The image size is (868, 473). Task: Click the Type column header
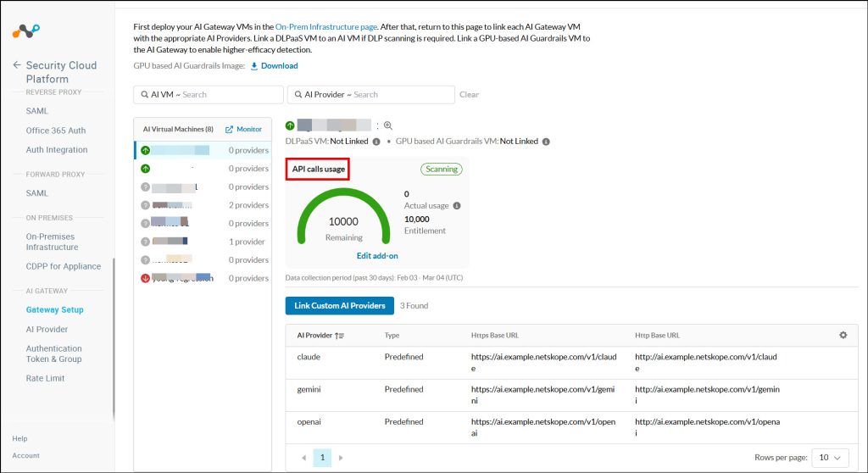(x=392, y=336)
